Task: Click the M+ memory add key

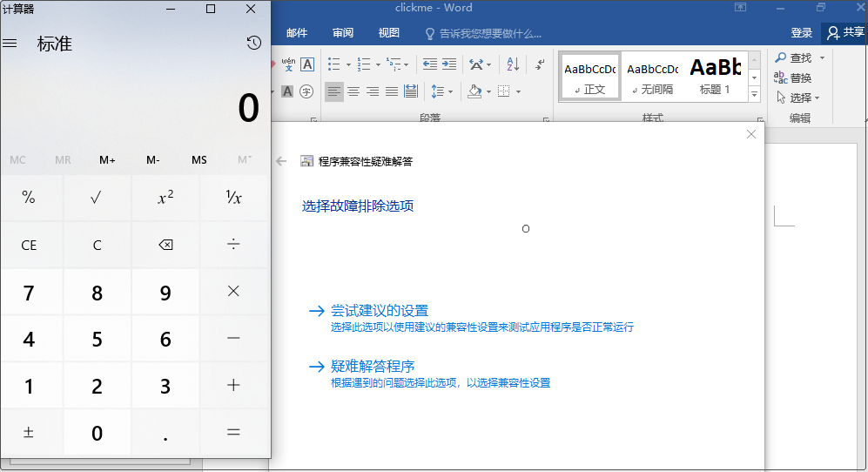Action: [x=107, y=160]
